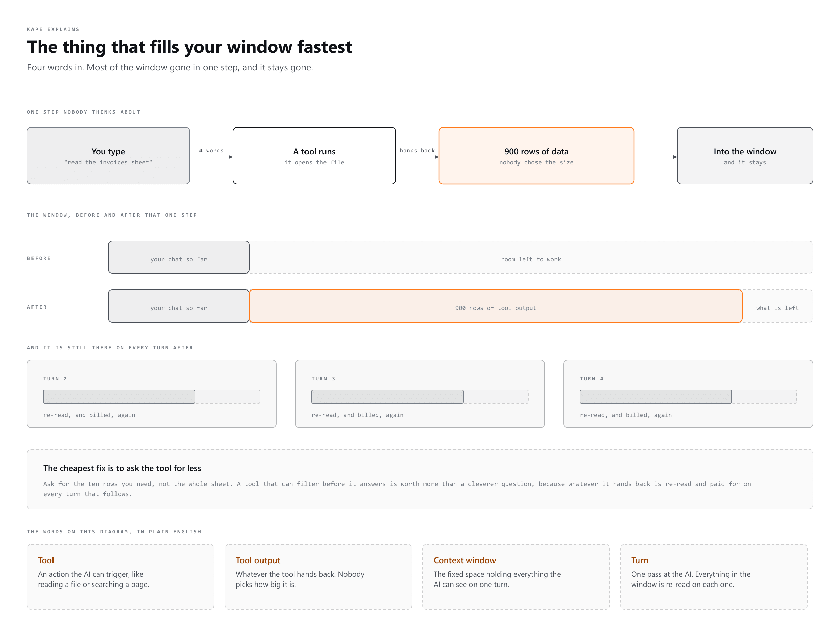Click the Turn 3 progress bar
This screenshot has width=840, height=639.
[419, 396]
